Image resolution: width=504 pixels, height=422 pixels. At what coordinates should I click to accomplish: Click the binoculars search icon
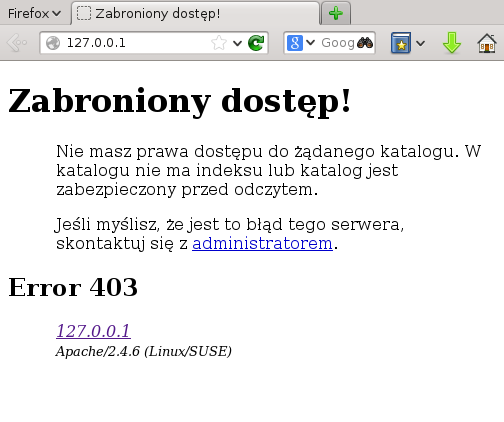click(365, 43)
